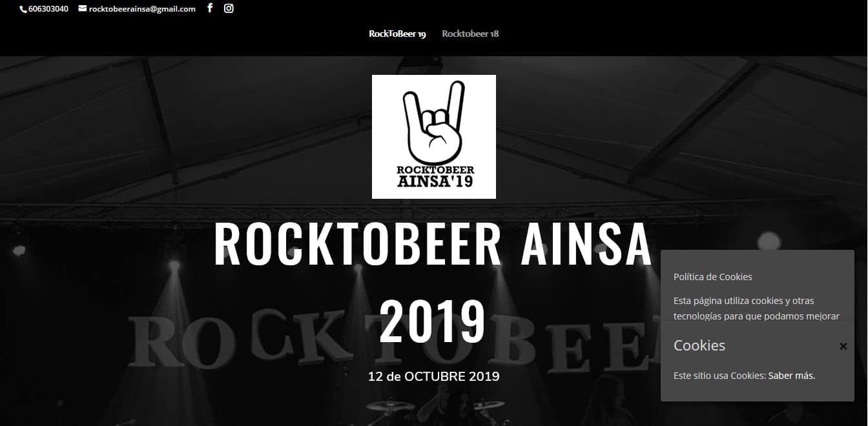Click the Cookies title in the notice

pyautogui.click(x=699, y=345)
